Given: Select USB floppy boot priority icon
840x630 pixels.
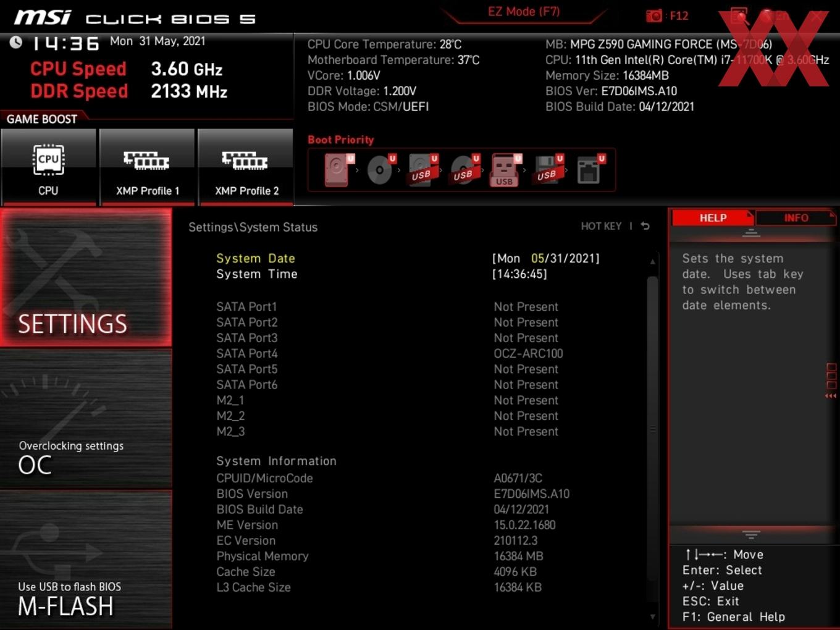Looking at the screenshot, I should click(548, 170).
